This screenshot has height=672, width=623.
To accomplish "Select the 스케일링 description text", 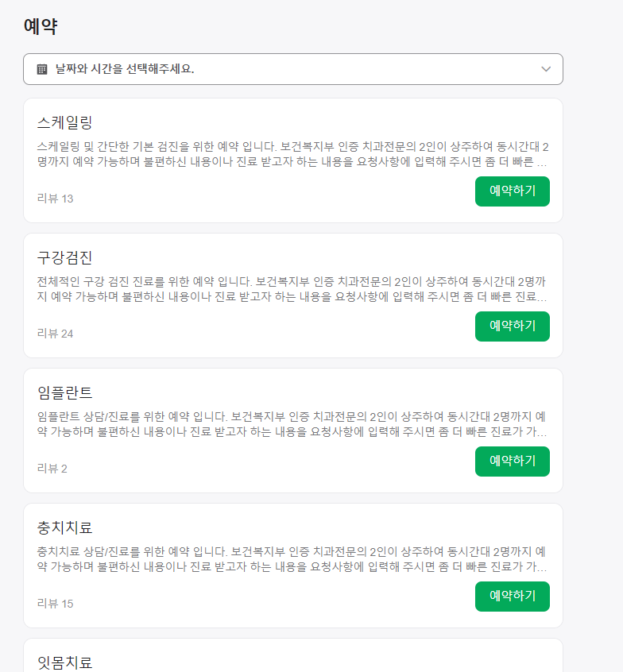I will coord(293,154).
